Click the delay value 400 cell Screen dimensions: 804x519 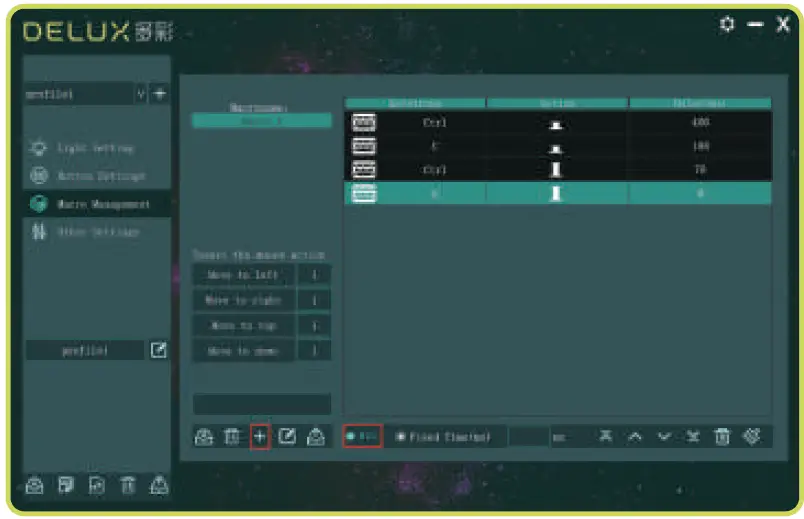click(700, 123)
